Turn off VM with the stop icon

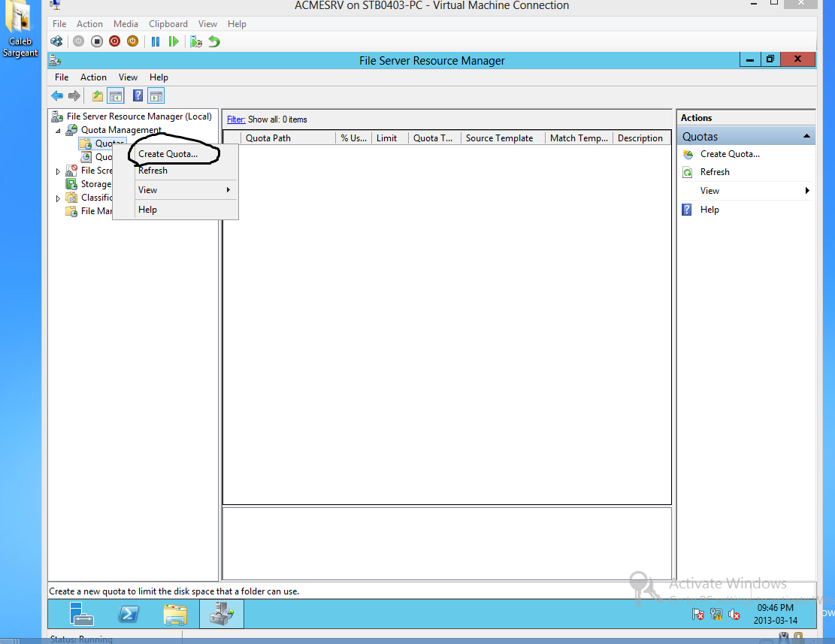pyautogui.click(x=96, y=41)
